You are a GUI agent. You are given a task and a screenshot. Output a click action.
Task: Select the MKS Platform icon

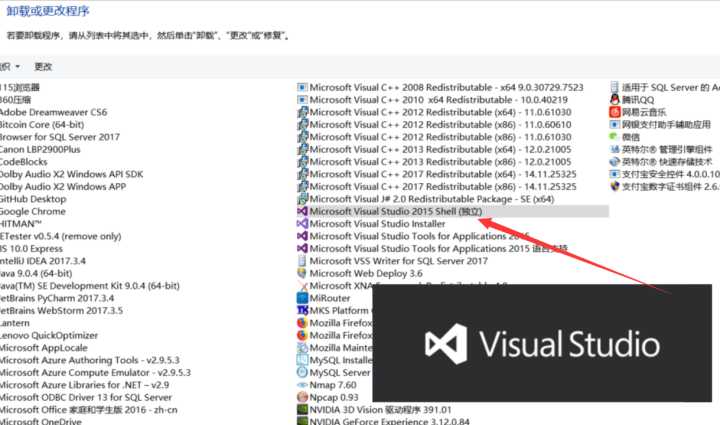pyautogui.click(x=302, y=311)
